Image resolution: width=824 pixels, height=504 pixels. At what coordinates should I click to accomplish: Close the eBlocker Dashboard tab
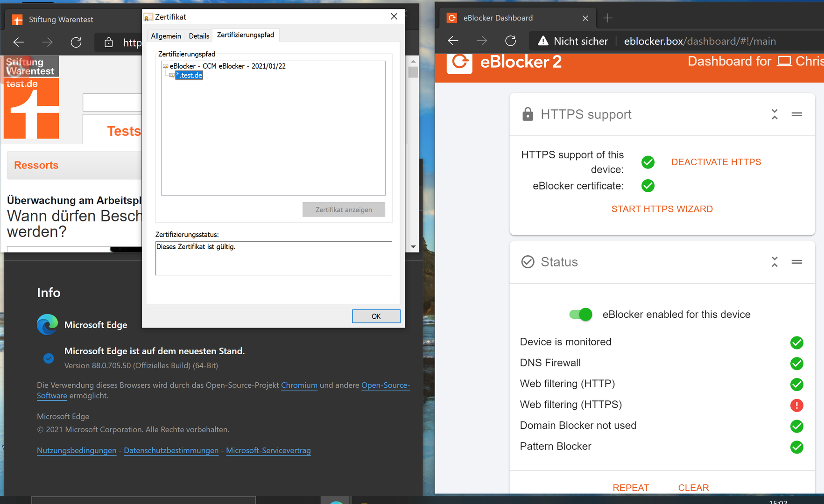[585, 18]
